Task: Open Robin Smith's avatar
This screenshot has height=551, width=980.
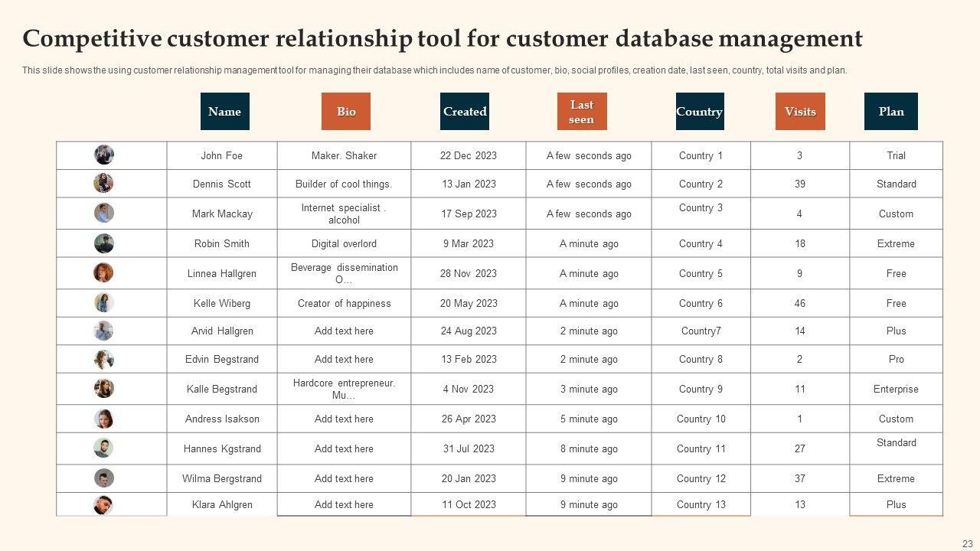Action: [104, 243]
